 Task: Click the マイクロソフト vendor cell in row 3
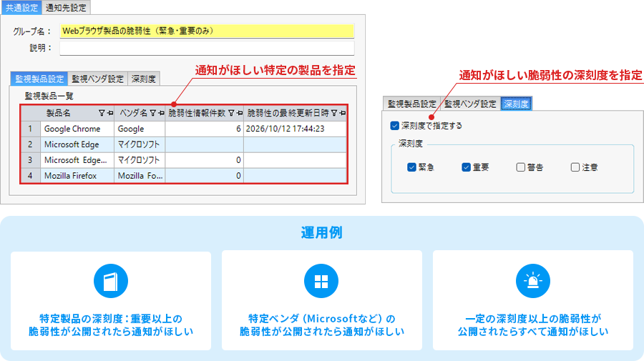140,160
